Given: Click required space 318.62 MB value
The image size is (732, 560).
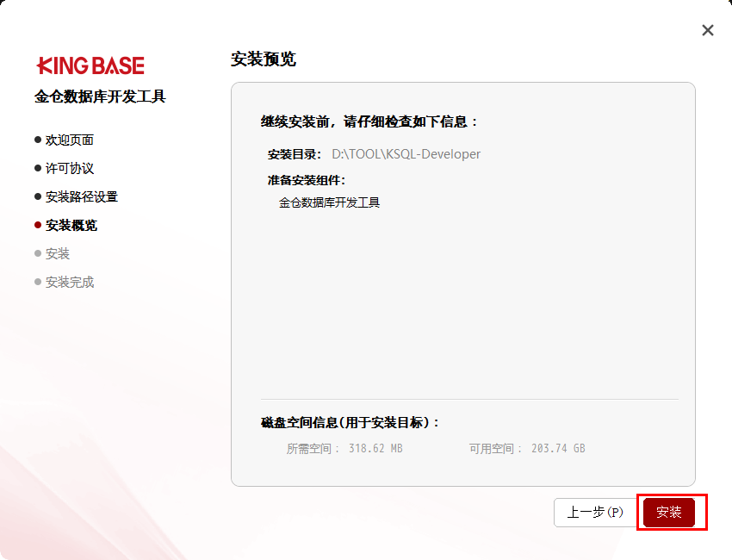Looking at the screenshot, I should click(x=375, y=449).
